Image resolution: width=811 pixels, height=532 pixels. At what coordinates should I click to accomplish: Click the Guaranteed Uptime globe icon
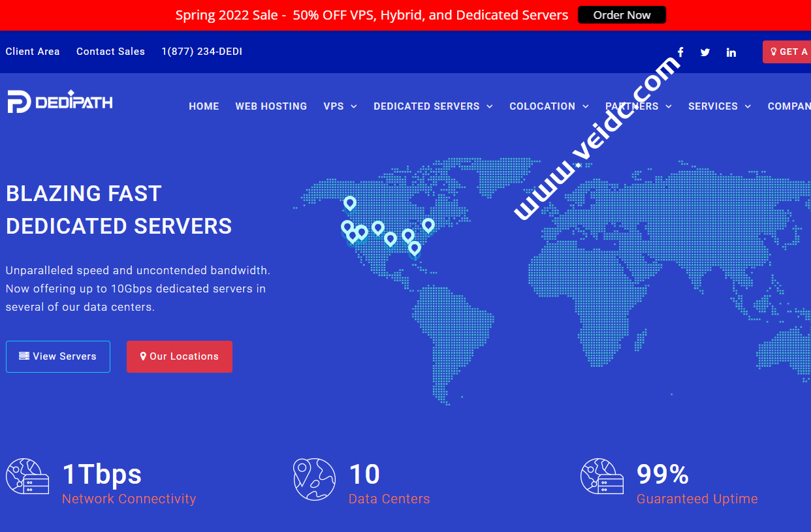(601, 477)
